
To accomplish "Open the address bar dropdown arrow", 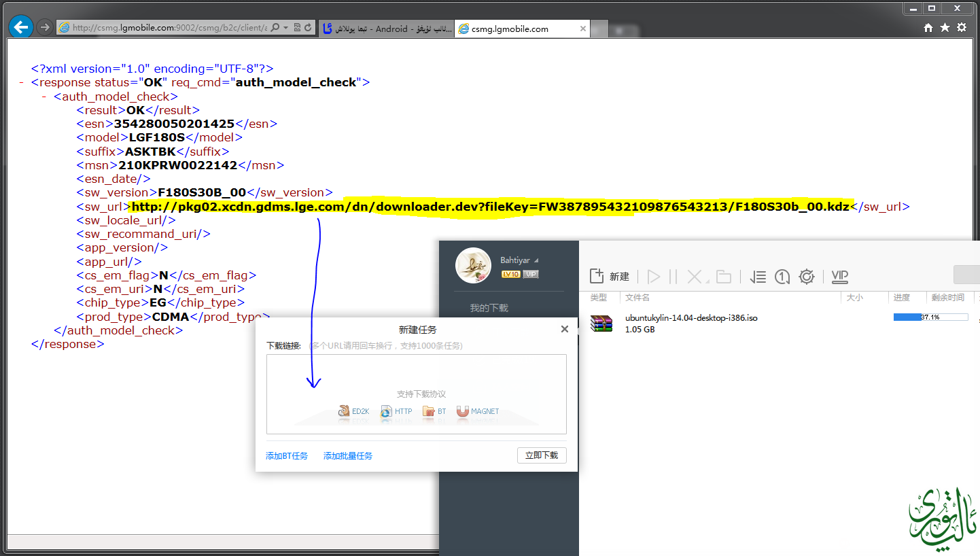I will pyautogui.click(x=285, y=28).
